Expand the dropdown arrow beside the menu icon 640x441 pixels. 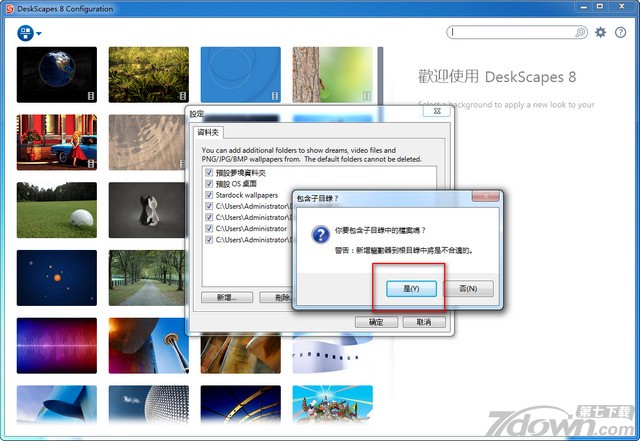pos(39,33)
